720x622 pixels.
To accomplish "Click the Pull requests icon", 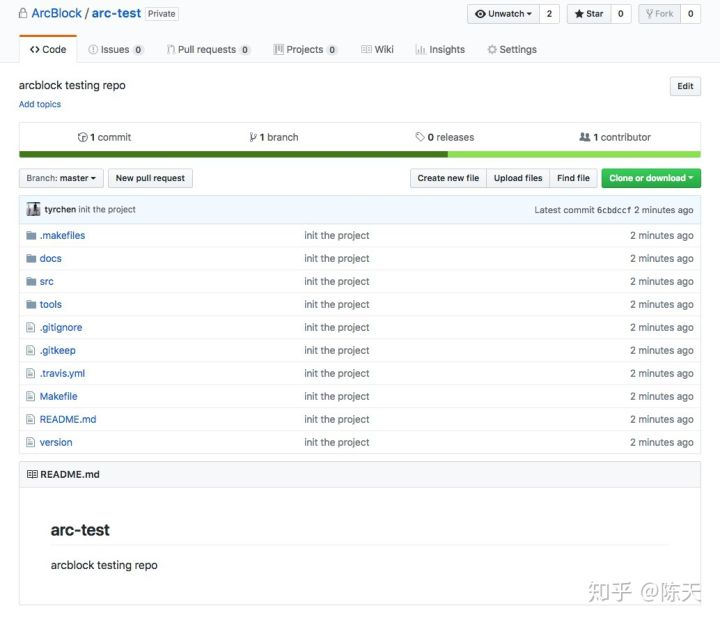I will 170,50.
